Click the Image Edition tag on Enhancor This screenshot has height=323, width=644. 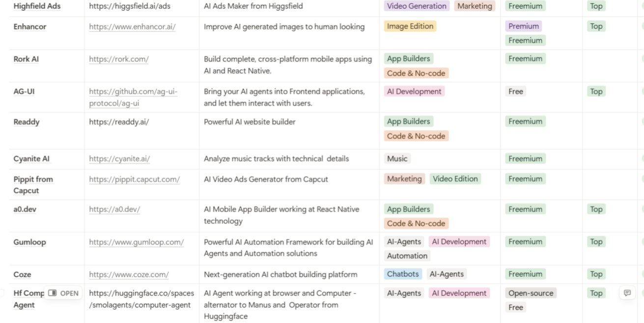coord(410,26)
